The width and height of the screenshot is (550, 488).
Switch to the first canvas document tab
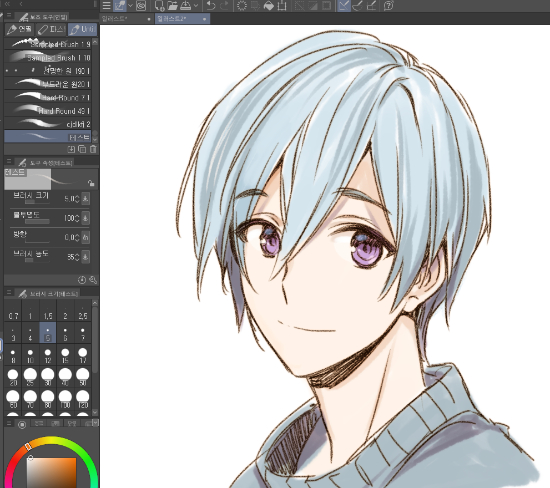127,19
